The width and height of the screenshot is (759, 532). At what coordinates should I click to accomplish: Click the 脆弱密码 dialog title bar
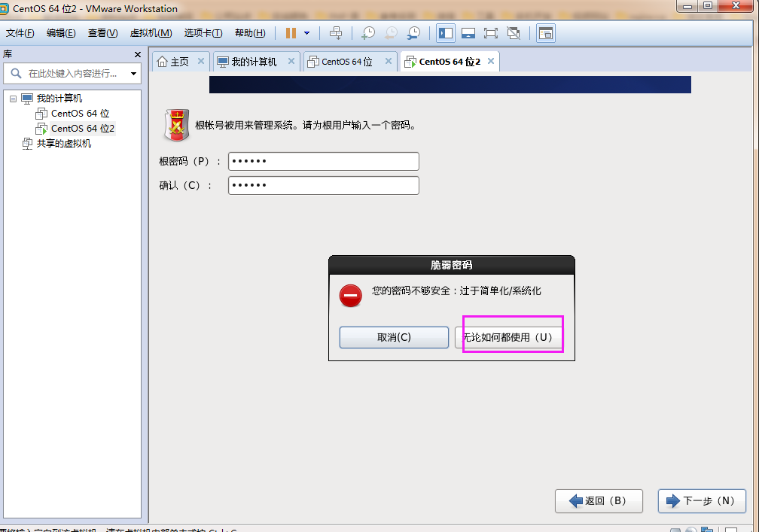(452, 265)
